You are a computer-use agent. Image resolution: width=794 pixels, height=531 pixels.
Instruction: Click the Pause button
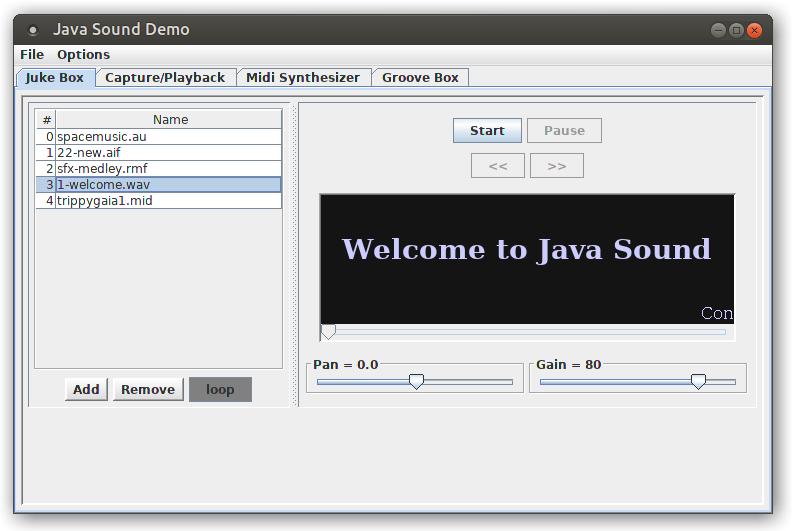(564, 131)
